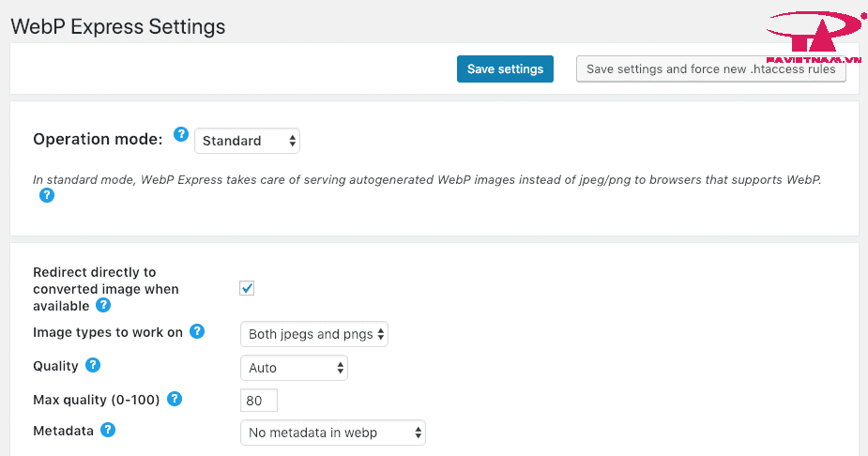
Task: Click the help icon beside Quality
Action: (93, 365)
